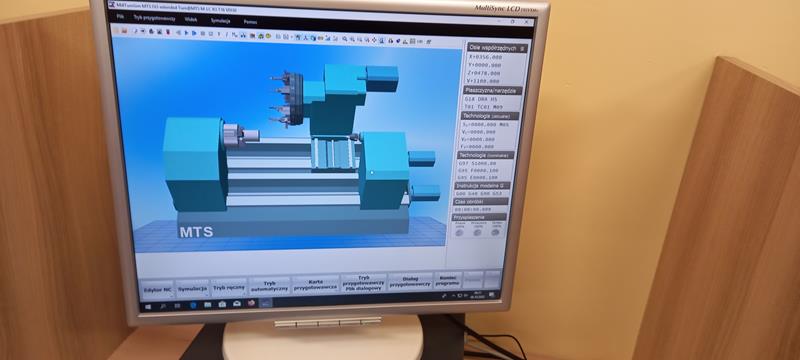
Task: Switch to Tryb automatyczny mode
Action: 269,287
